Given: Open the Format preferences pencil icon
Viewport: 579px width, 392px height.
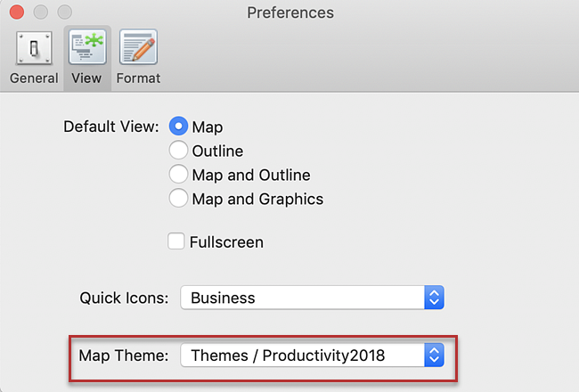Looking at the screenshot, I should (x=138, y=47).
